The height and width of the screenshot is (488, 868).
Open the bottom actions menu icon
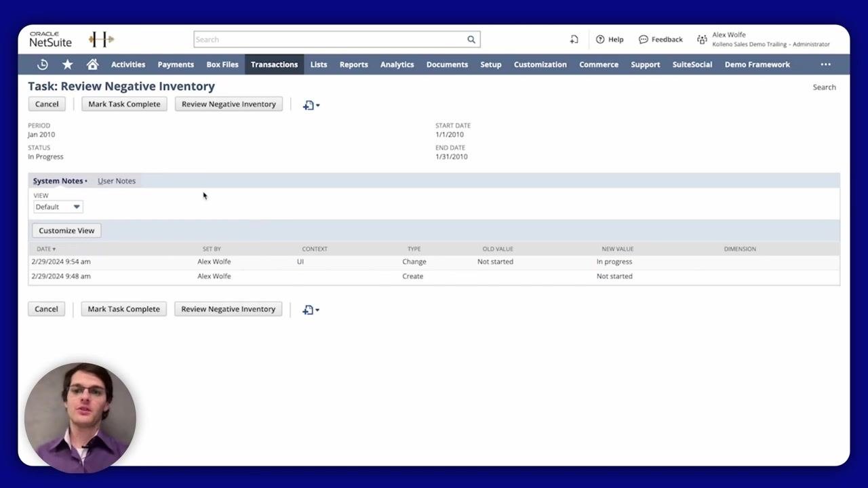[311, 310]
